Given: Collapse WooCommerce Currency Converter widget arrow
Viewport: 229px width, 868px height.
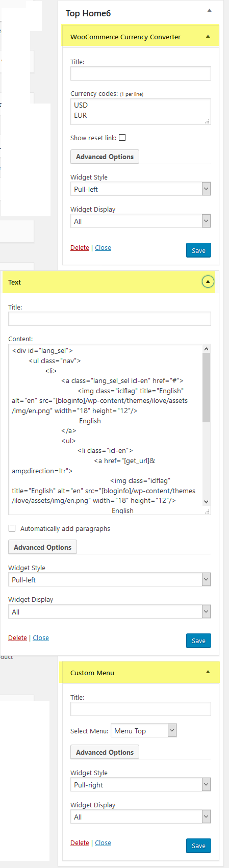Looking at the screenshot, I should [208, 37].
